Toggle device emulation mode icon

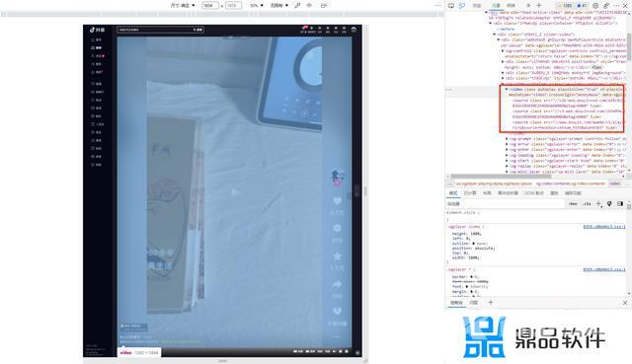pyautogui.click(x=462, y=6)
